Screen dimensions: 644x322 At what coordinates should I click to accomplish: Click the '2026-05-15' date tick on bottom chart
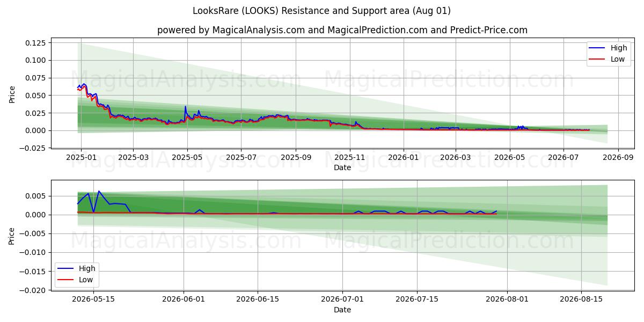coord(93,299)
